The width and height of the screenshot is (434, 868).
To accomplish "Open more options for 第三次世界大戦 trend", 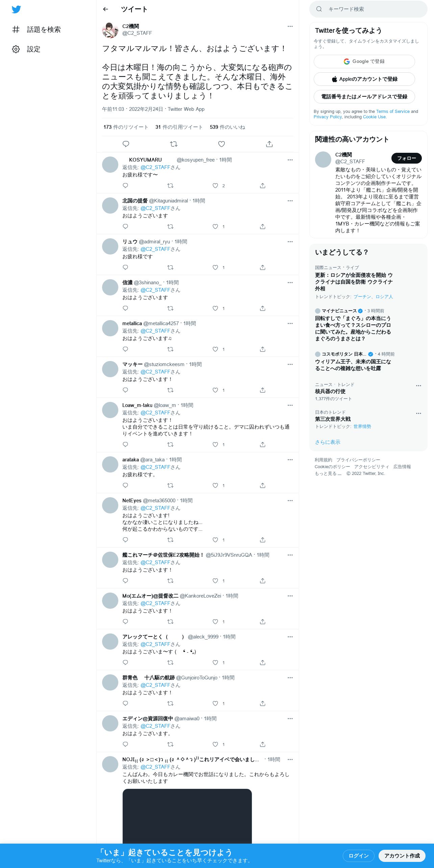I will tap(418, 413).
